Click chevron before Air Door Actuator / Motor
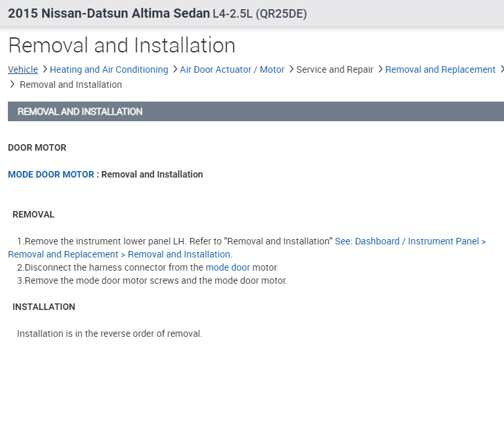504x422 pixels. (x=174, y=69)
